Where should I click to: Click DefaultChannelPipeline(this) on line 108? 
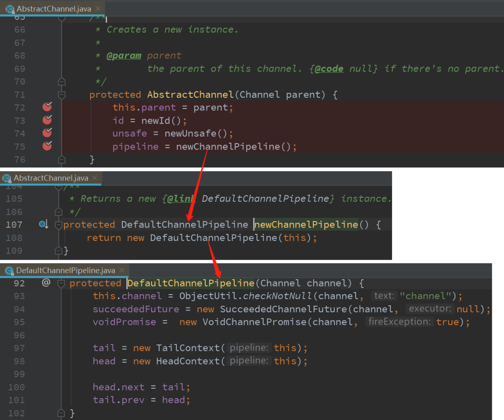[x=231, y=238]
